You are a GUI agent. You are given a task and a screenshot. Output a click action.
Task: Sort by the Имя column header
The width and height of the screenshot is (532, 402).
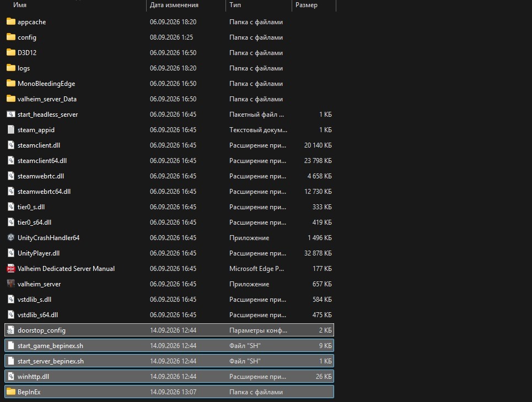(20, 5)
